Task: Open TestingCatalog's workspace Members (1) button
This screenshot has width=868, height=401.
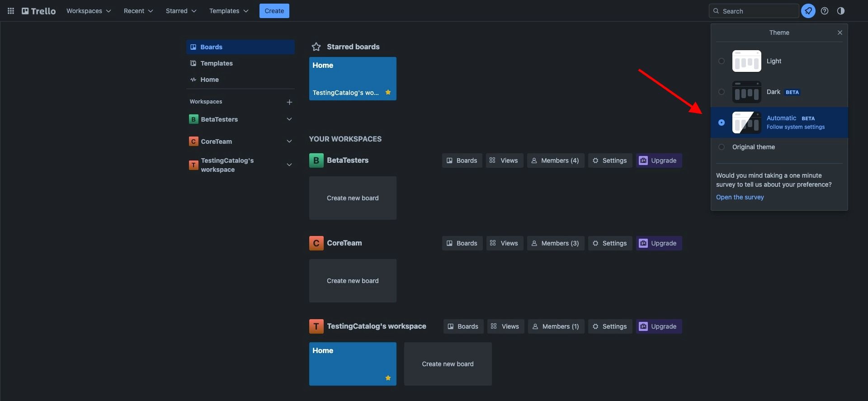Action: (x=556, y=326)
